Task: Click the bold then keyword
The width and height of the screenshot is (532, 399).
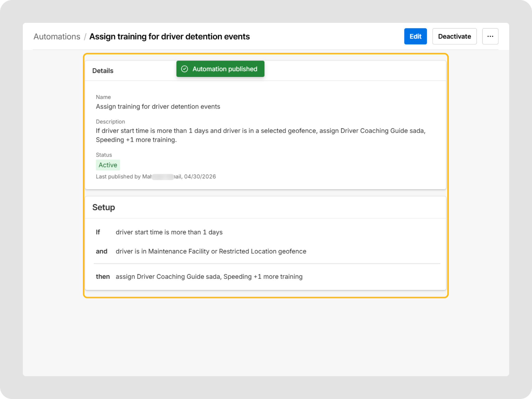Action: click(103, 277)
